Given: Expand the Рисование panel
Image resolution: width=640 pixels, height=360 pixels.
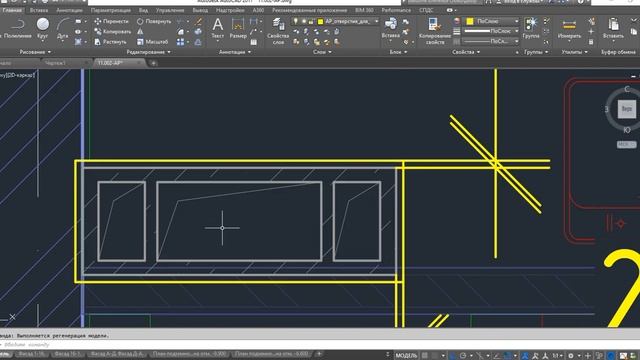Looking at the screenshot, I should (x=35, y=52).
